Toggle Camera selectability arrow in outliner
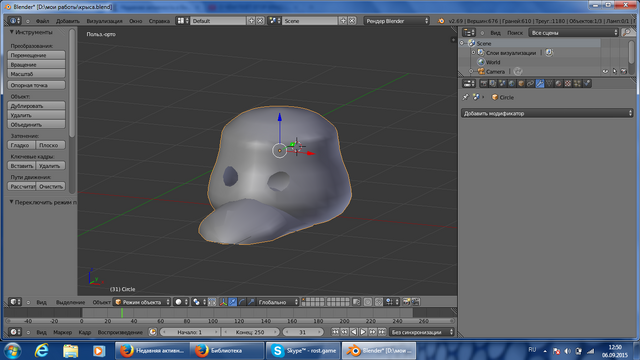 615,71
